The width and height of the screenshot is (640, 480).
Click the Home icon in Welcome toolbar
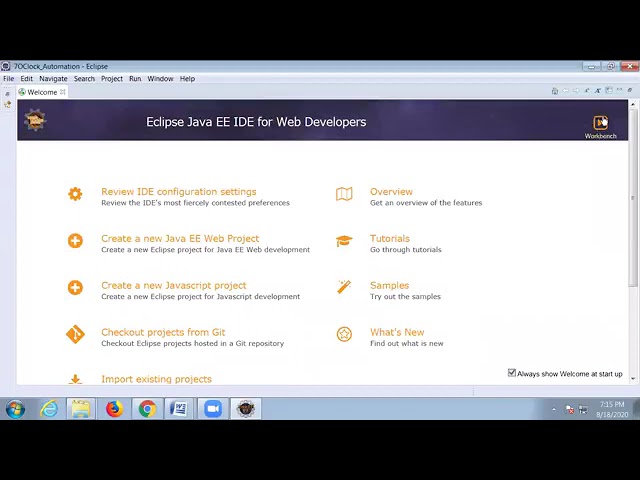tap(555, 91)
